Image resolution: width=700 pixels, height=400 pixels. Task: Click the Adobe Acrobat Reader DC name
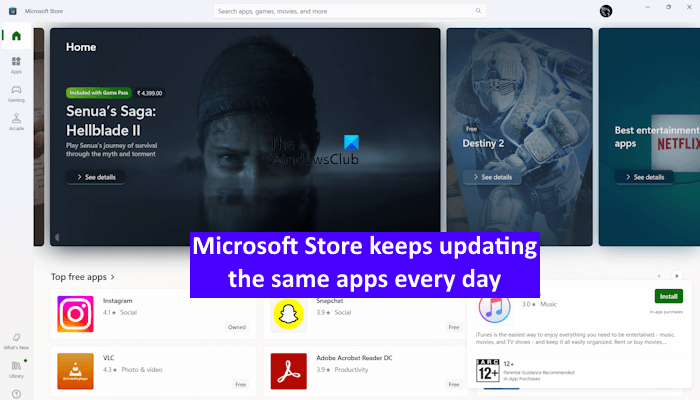[x=354, y=358]
